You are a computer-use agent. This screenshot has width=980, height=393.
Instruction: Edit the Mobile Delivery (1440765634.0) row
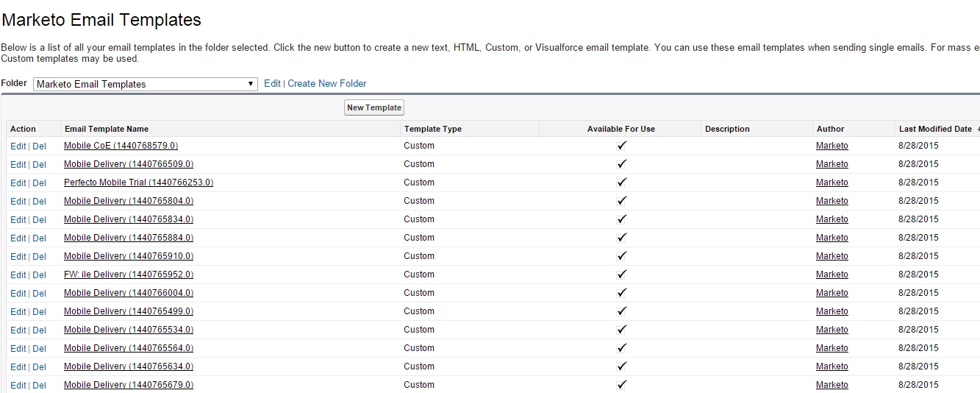pyautogui.click(x=18, y=367)
